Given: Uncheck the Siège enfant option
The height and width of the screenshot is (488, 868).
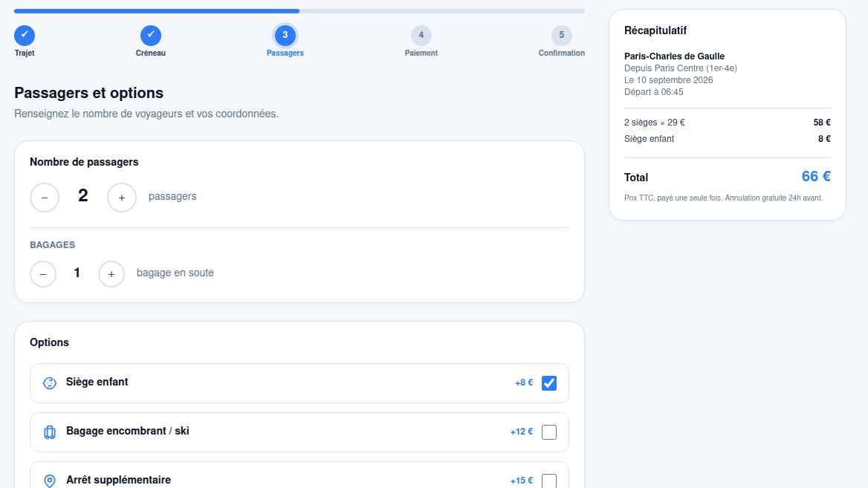Looking at the screenshot, I should (x=549, y=383).
